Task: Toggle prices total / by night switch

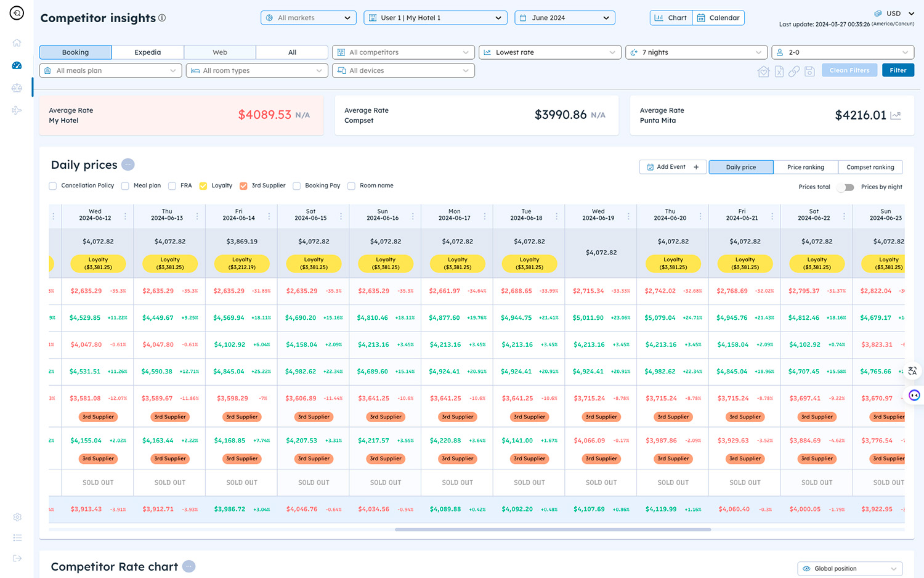Action: 846,187
